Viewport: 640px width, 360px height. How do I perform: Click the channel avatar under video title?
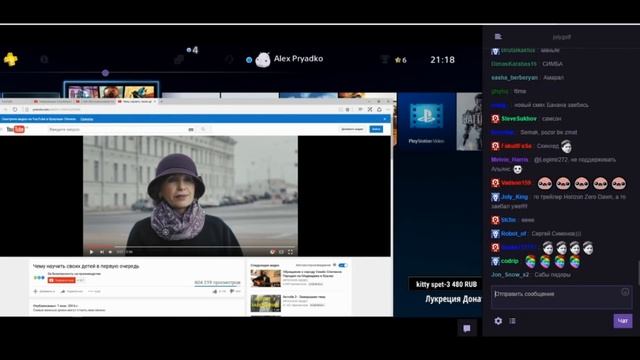pos(39,278)
